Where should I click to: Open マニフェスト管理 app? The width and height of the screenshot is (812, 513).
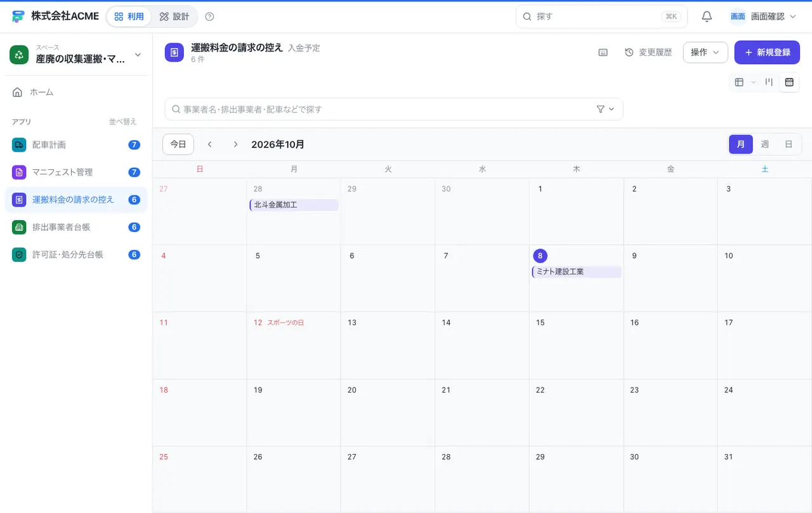[76, 172]
